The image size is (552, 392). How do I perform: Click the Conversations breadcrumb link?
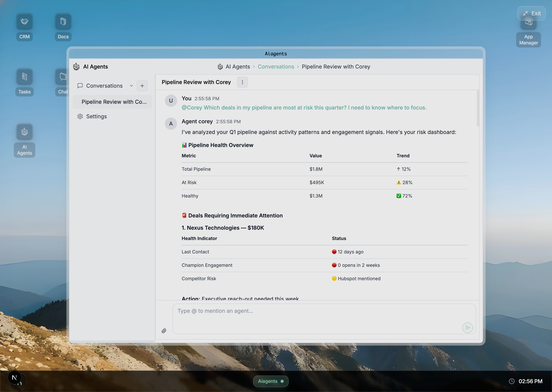pyautogui.click(x=276, y=67)
